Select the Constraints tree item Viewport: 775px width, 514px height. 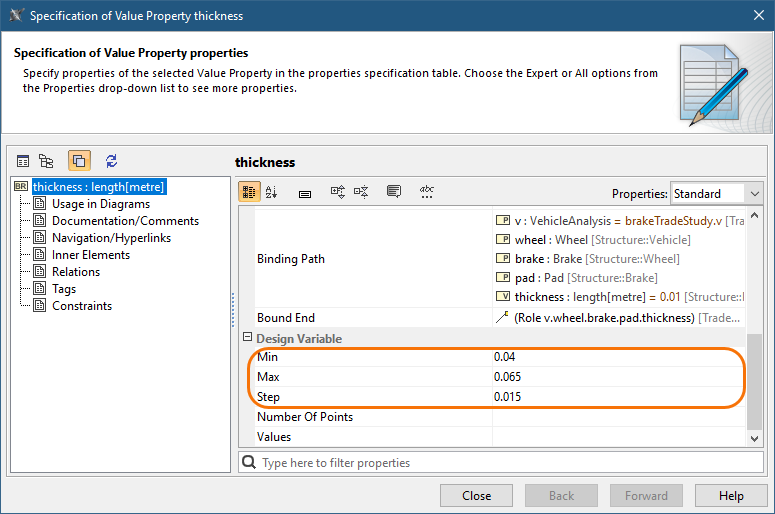click(82, 306)
